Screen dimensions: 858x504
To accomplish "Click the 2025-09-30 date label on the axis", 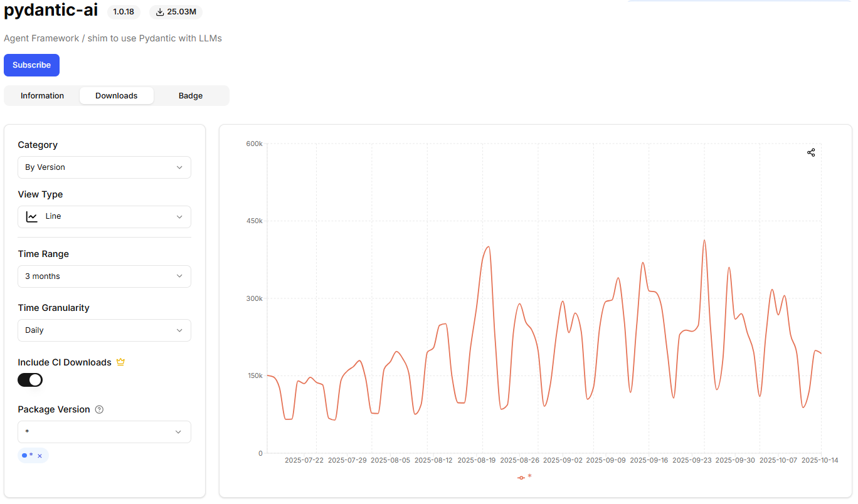I will (735, 460).
